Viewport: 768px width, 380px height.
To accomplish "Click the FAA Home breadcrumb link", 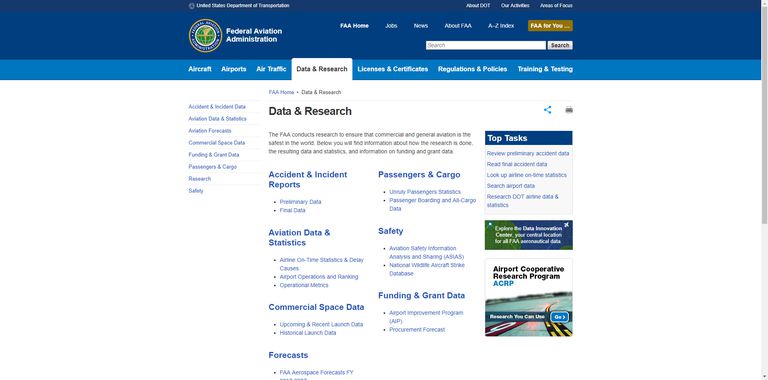I will click(x=281, y=92).
